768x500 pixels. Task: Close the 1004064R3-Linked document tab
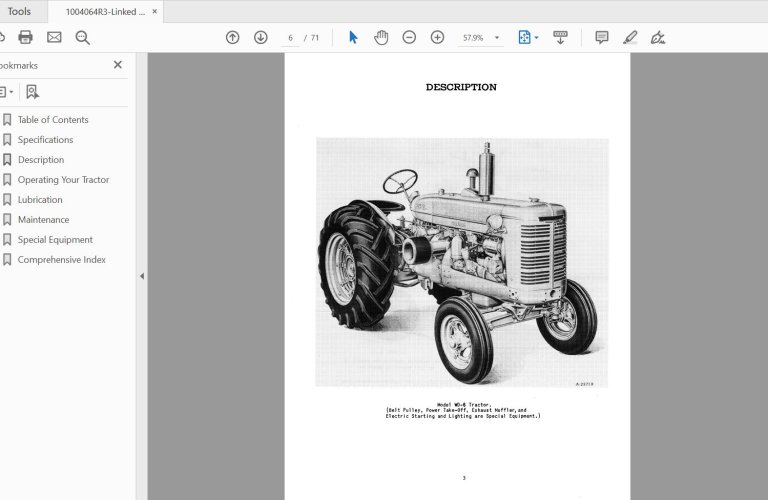point(155,11)
